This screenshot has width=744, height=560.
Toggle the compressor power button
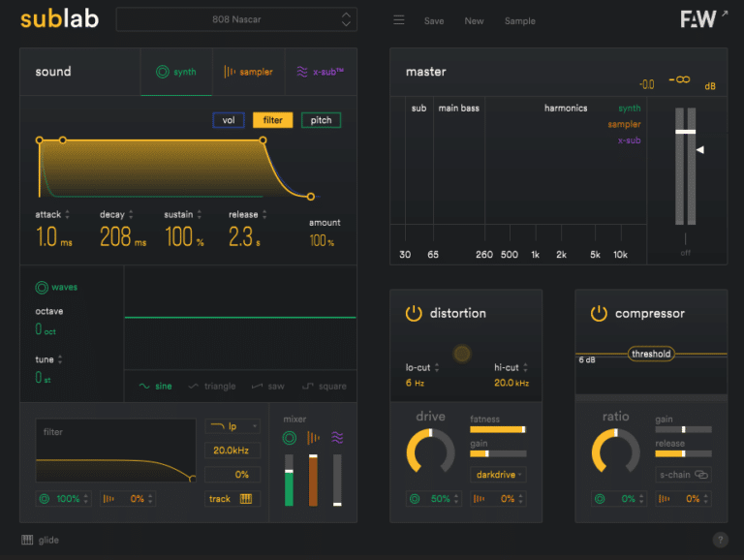click(x=599, y=314)
